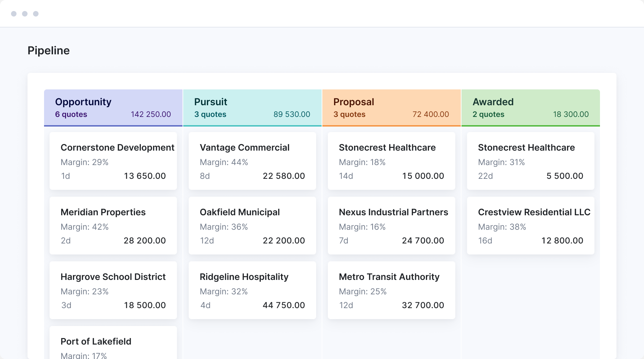Open the Hargrove School District quote
Viewport: 644px width, 359px height.
click(113, 290)
